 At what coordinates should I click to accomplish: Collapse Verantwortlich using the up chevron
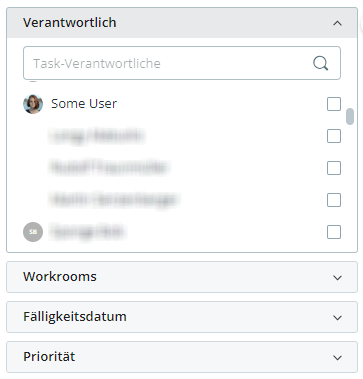pyautogui.click(x=337, y=23)
